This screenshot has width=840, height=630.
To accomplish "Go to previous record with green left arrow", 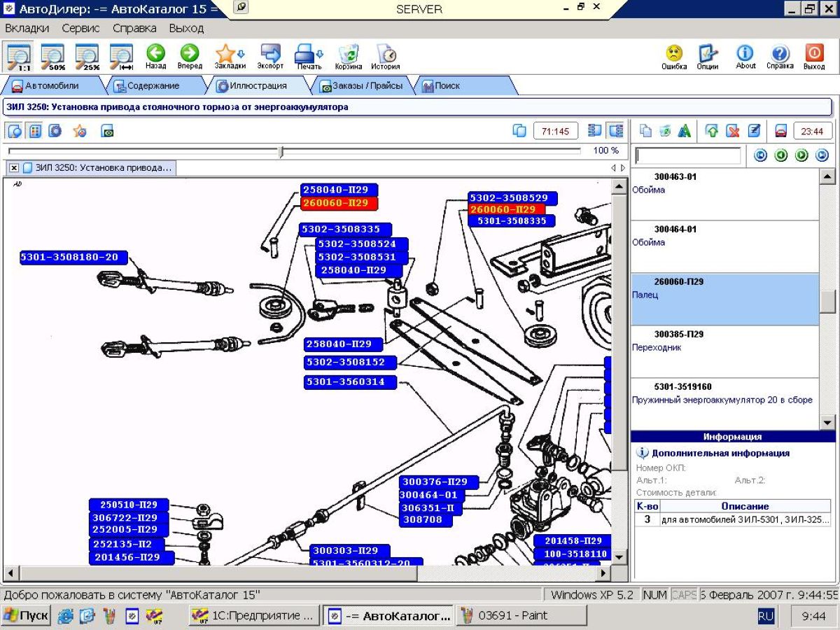I will pyautogui.click(x=781, y=155).
